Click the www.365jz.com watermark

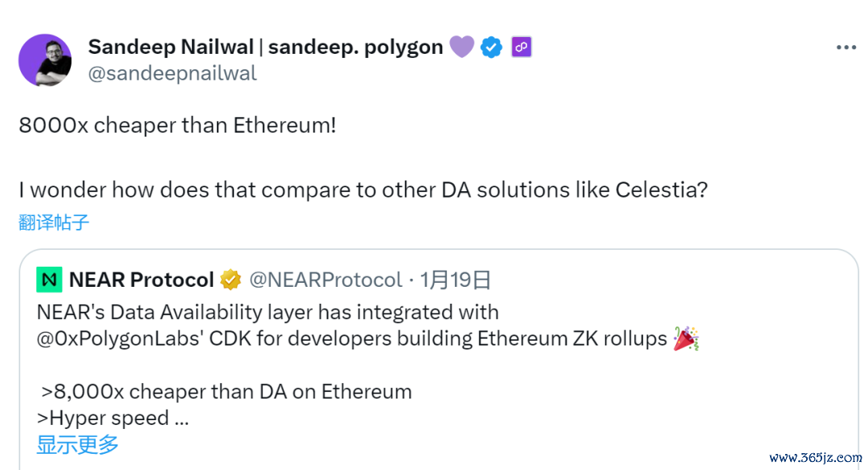(x=816, y=458)
